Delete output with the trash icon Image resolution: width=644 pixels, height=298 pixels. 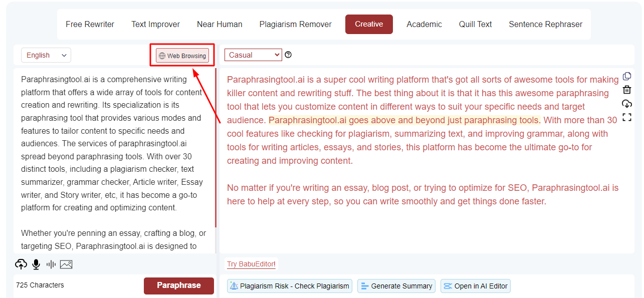click(x=626, y=90)
